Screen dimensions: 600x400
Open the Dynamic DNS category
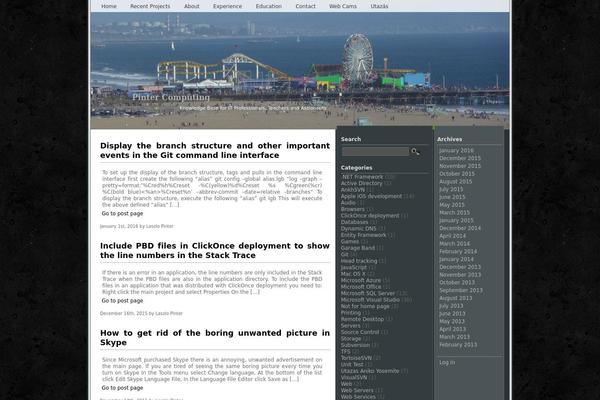point(359,229)
